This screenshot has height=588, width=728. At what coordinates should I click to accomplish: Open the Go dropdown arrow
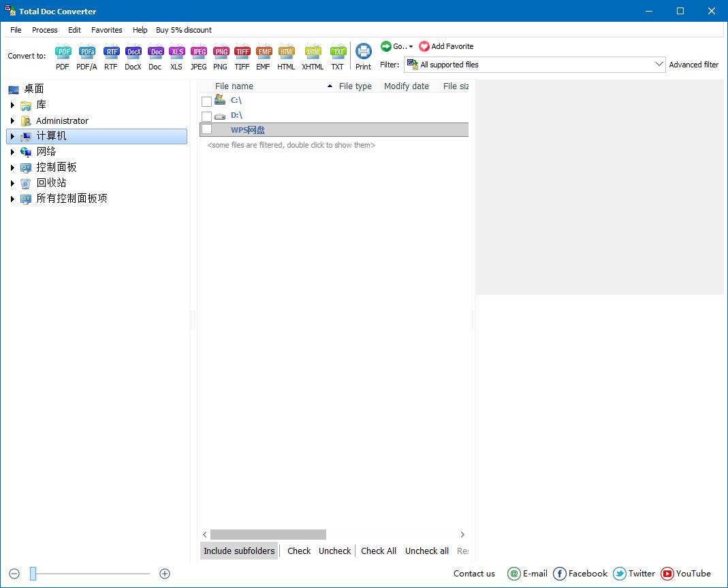coord(411,46)
